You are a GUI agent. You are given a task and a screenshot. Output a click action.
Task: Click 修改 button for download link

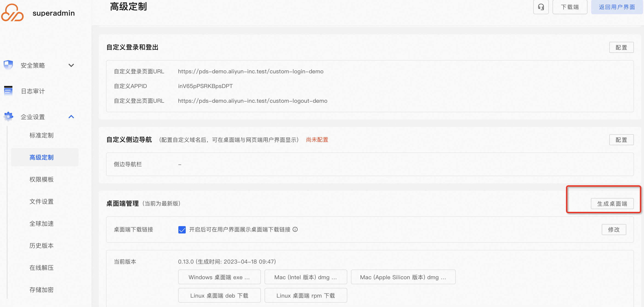coord(613,229)
